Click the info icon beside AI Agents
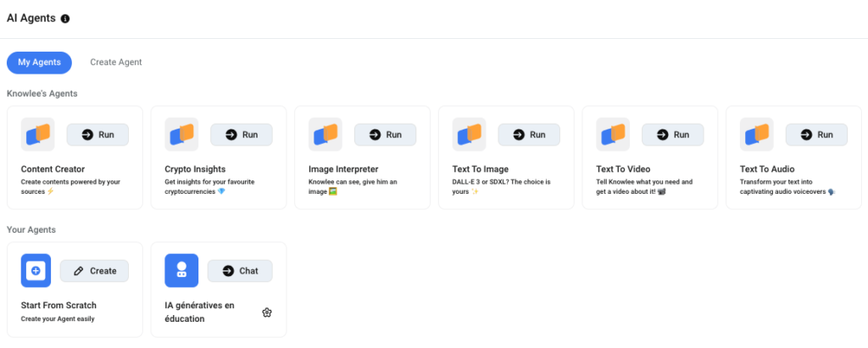 66,19
